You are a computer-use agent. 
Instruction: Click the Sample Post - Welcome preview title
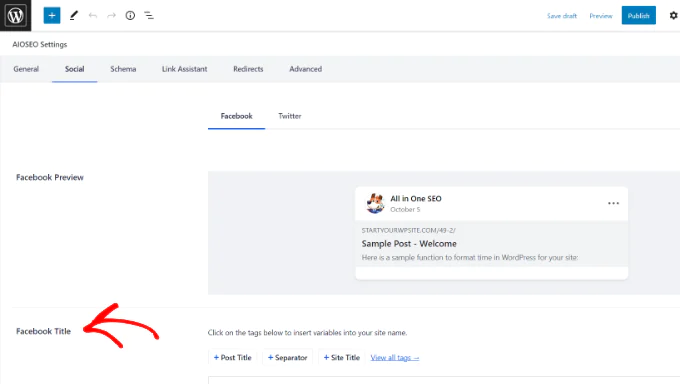pos(409,244)
